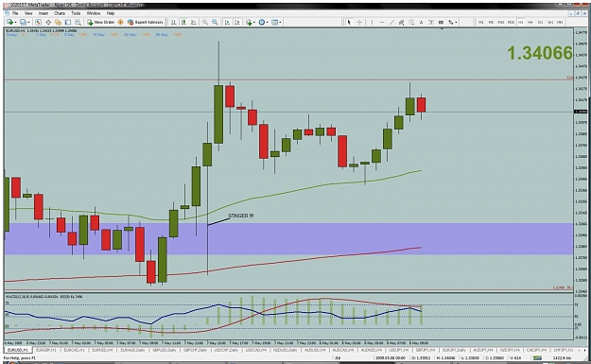Viewport: 591px width, 364px height.
Task: Open the Insert menu
Action: (x=43, y=13)
